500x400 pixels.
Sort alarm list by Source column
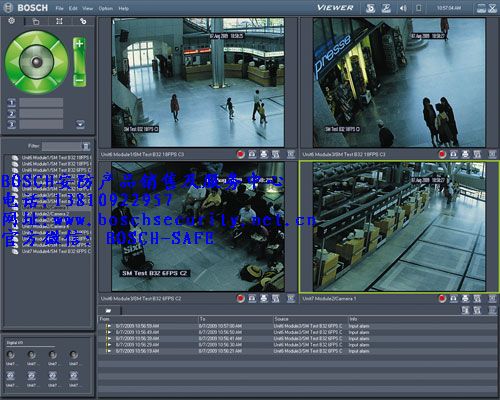pyautogui.click(x=310, y=319)
